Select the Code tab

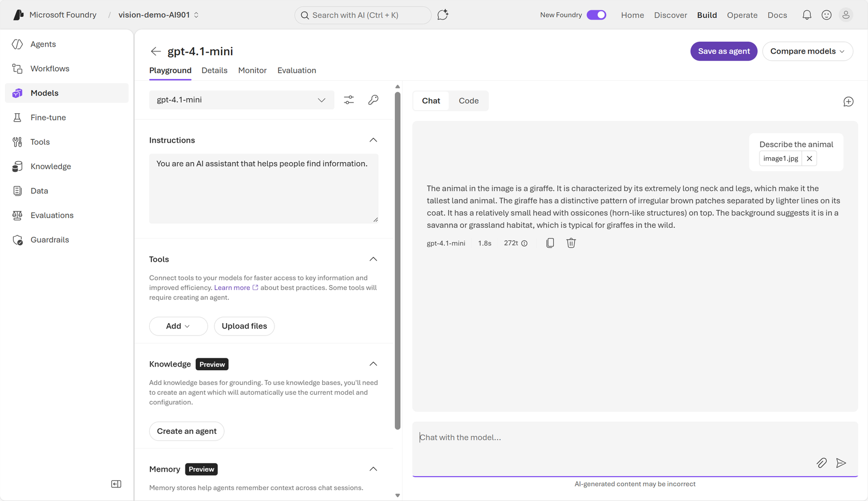(469, 101)
